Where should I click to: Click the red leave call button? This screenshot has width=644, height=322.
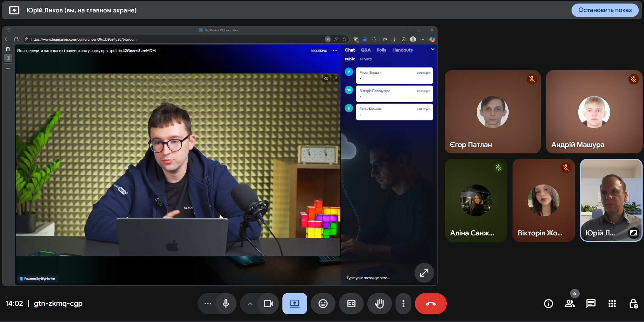[431, 304]
